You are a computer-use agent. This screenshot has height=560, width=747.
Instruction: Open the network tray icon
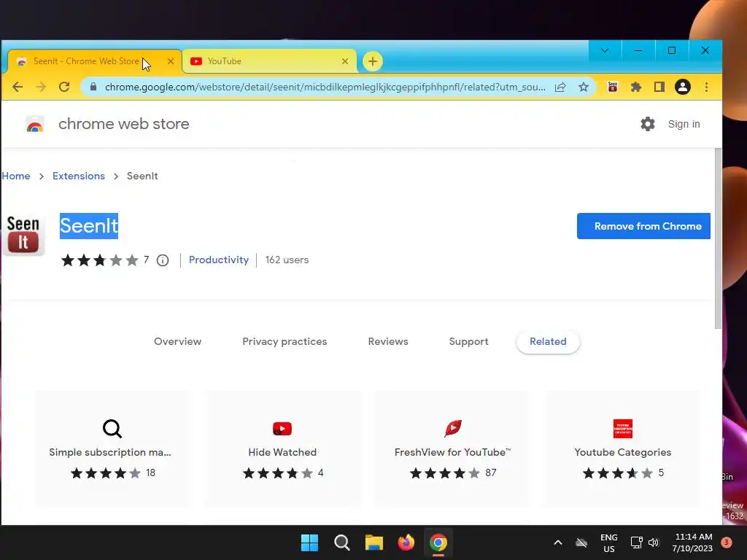636,542
